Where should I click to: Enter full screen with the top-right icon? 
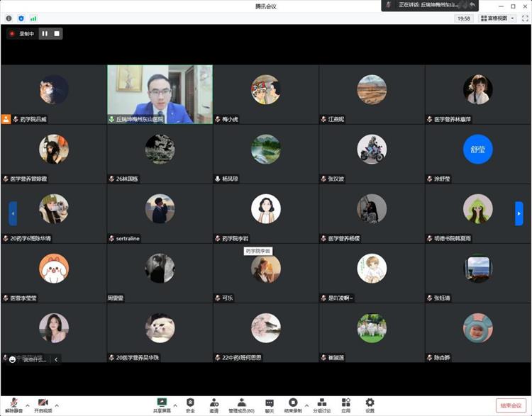coord(524,18)
